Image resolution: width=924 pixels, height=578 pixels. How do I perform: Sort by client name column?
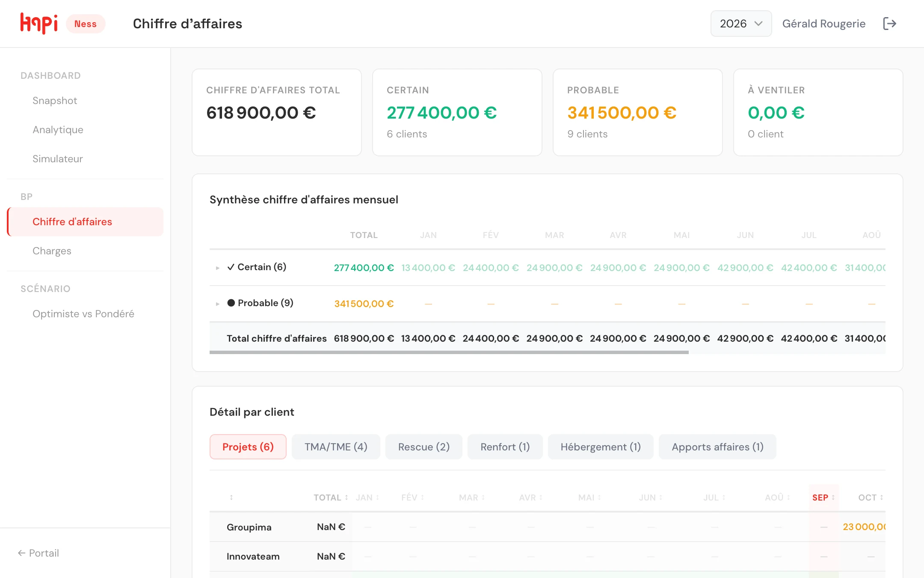click(231, 498)
